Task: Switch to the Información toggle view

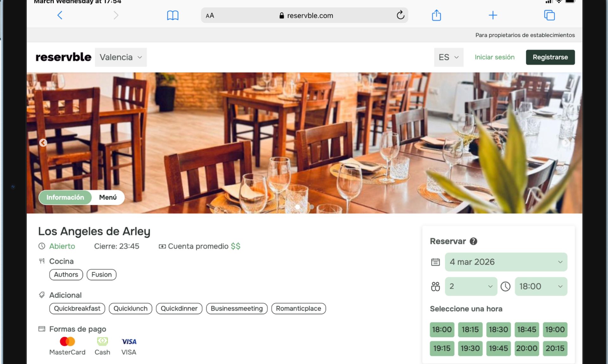Action: [x=65, y=198]
